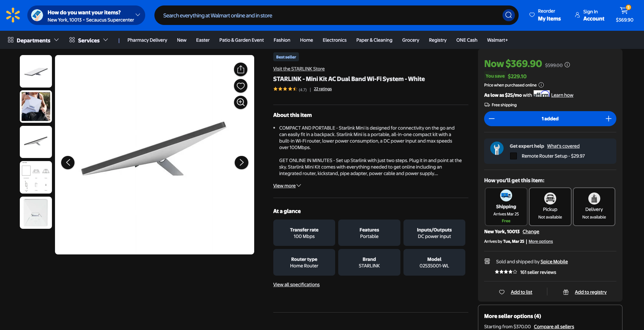Click info icon beside $599.00 price

click(x=567, y=65)
